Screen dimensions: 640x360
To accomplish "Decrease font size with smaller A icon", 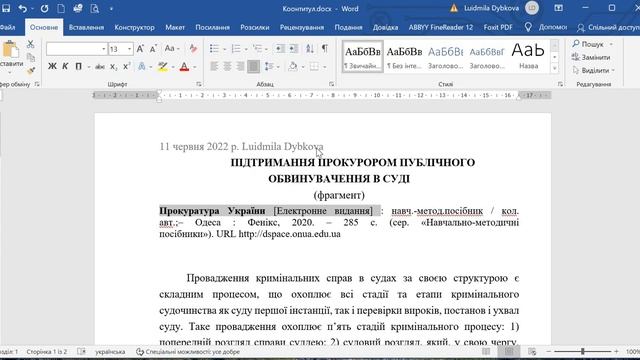I will point(153,49).
